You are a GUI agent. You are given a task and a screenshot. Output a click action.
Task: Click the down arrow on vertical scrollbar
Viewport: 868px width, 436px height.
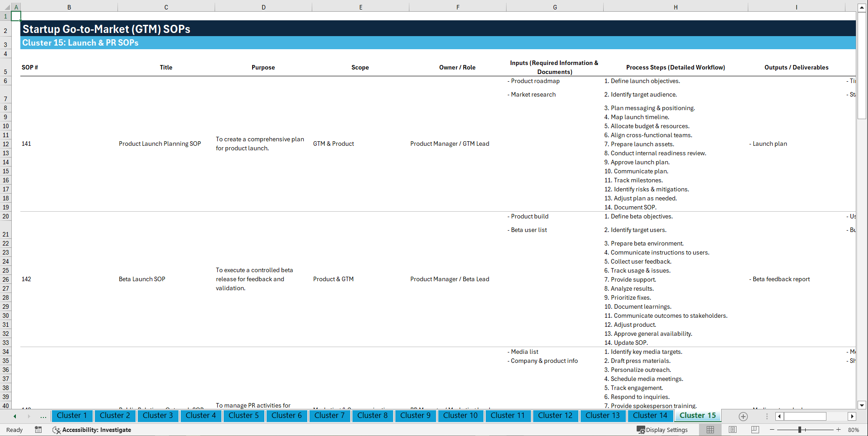click(x=862, y=406)
